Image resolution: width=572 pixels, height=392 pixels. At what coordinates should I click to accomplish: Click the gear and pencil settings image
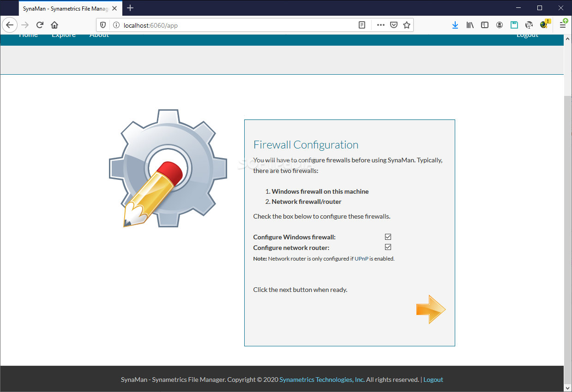pyautogui.click(x=168, y=168)
